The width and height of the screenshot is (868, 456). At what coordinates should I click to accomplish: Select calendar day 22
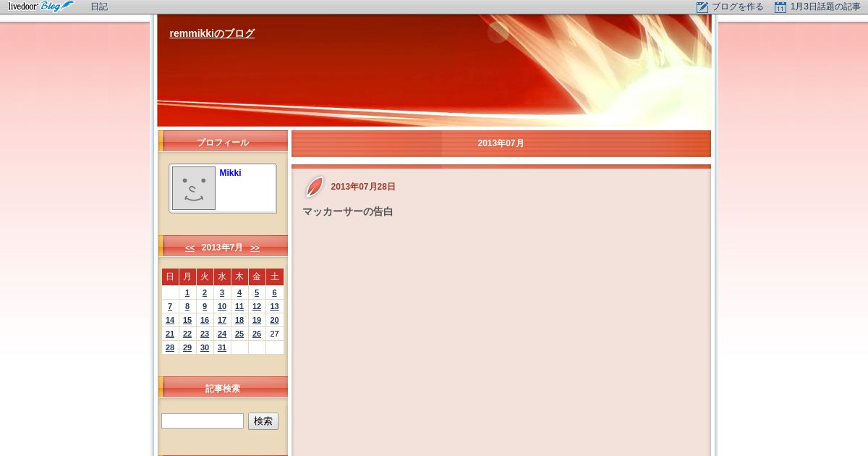click(187, 334)
